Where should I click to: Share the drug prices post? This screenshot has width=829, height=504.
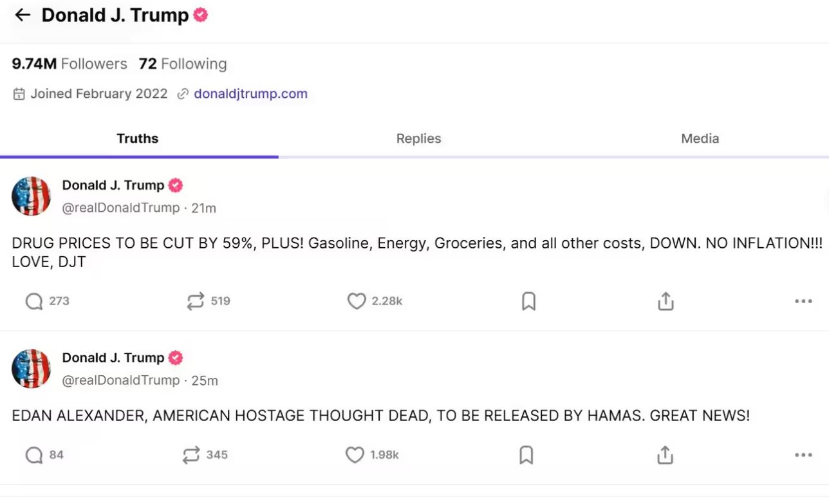click(666, 301)
